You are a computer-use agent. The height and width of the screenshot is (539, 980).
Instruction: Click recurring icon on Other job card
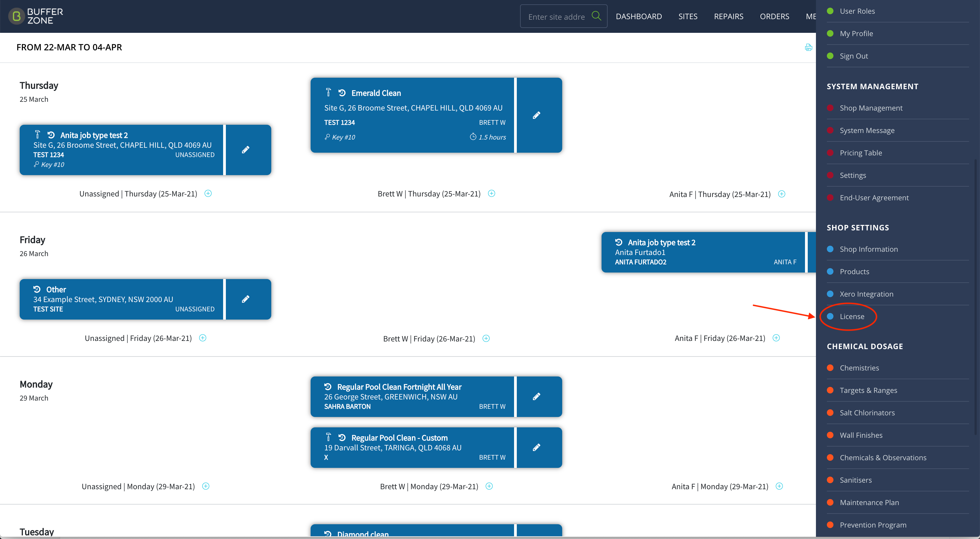[37, 289]
